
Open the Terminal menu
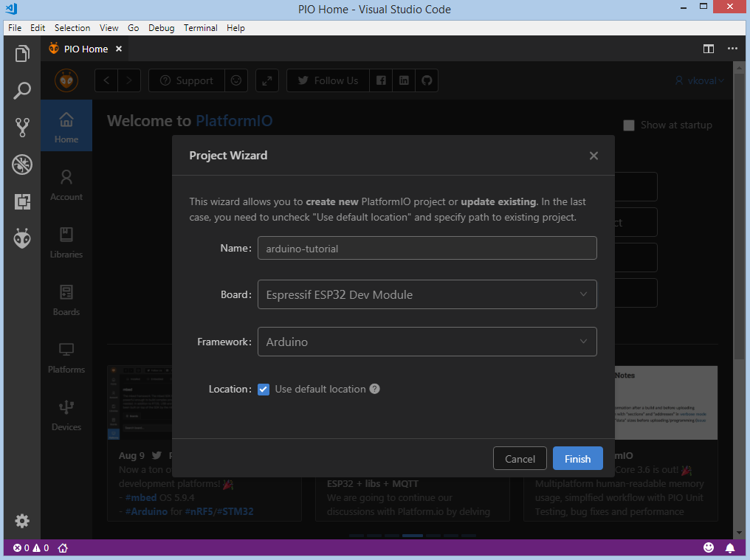point(200,28)
